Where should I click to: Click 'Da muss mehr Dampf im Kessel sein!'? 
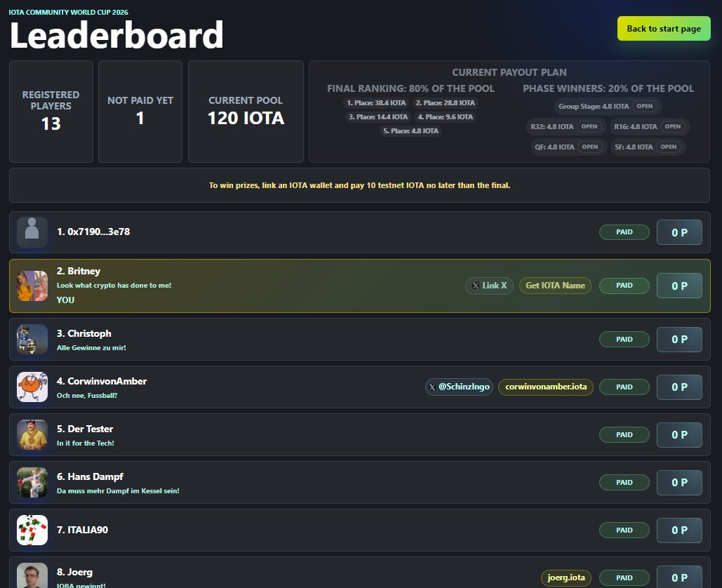click(x=118, y=491)
